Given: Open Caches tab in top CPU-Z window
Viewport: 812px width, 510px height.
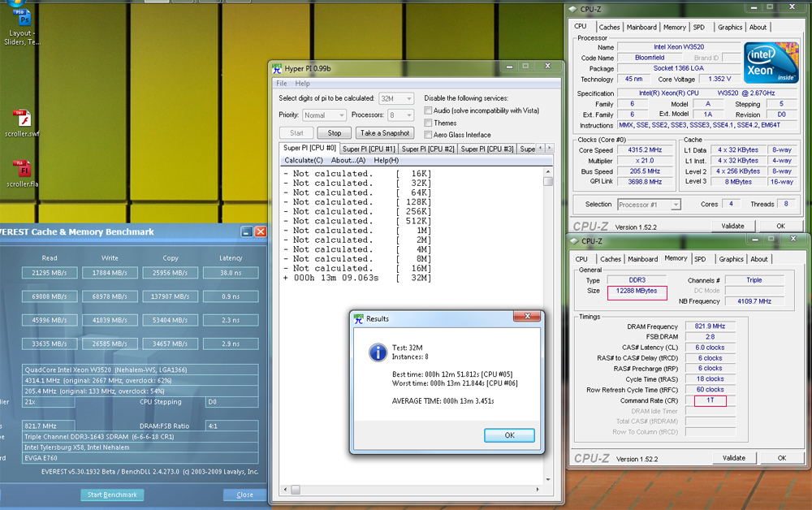Looking at the screenshot, I should click(x=609, y=28).
